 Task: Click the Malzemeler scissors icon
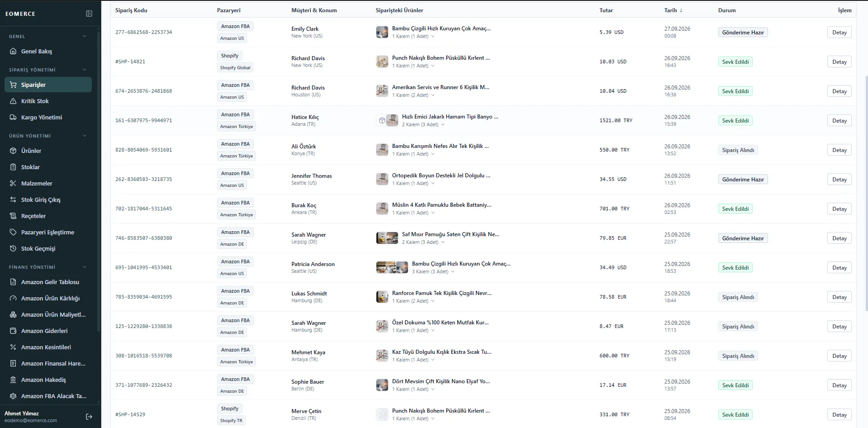click(13, 183)
